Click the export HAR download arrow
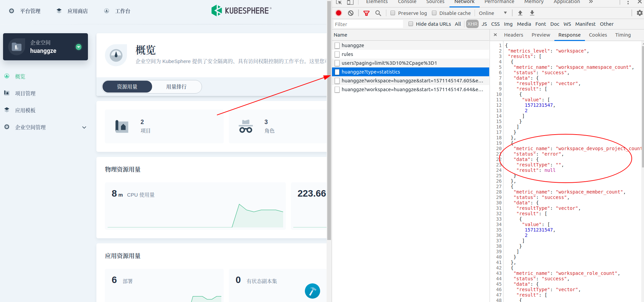Screen dimensions: 644x302 [532, 13]
